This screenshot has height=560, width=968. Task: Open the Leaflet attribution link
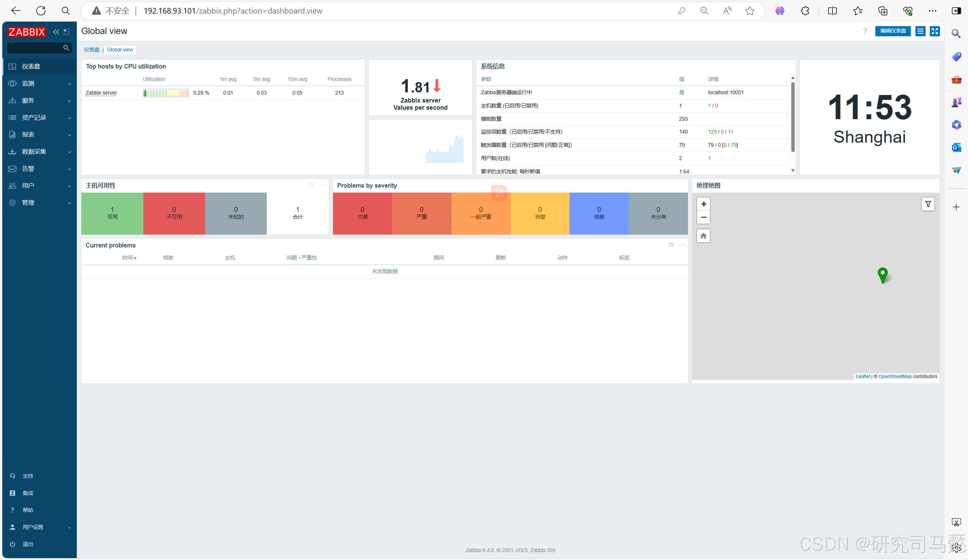pyautogui.click(x=863, y=376)
